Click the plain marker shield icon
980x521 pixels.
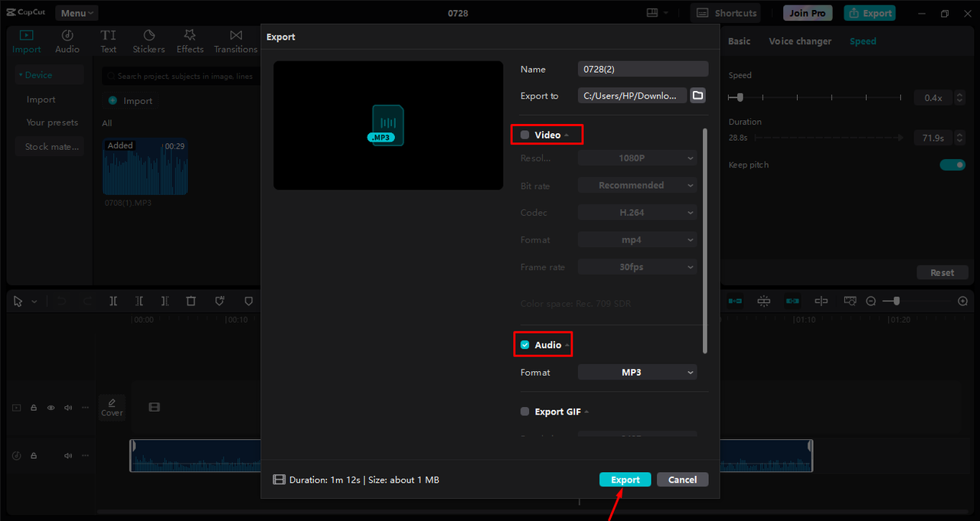[x=248, y=301]
